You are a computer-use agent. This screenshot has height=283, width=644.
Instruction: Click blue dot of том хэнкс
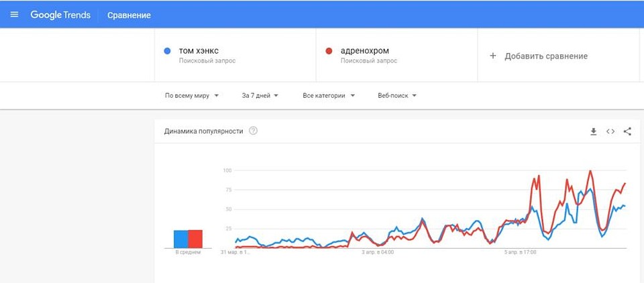click(x=167, y=52)
